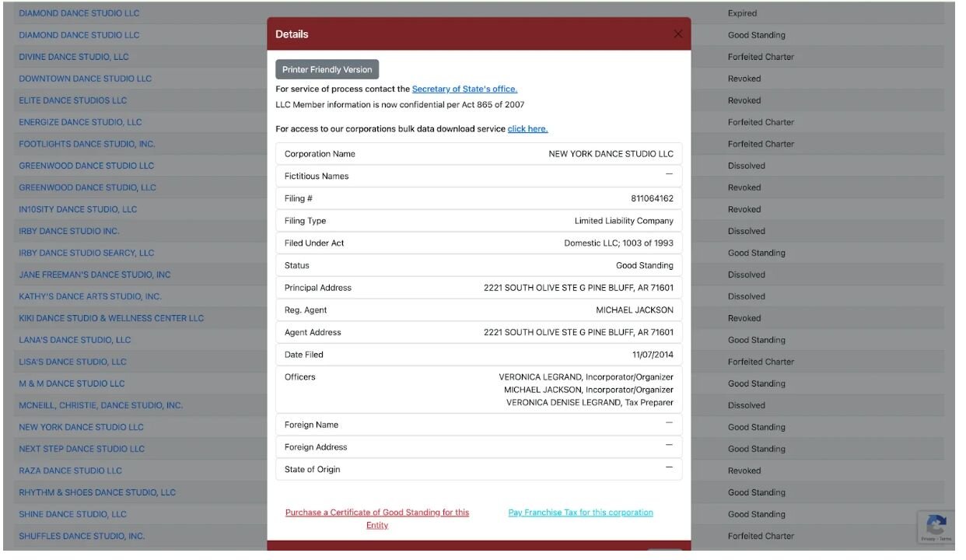
Task: Open DIVINE DANCE STUDIO, LLC entry
Action: point(74,57)
